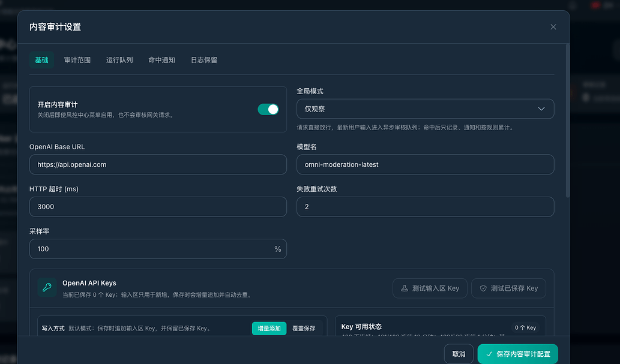Image resolution: width=620 pixels, height=364 pixels.
Task: Go to the 命中通知 tab
Action: [161, 60]
